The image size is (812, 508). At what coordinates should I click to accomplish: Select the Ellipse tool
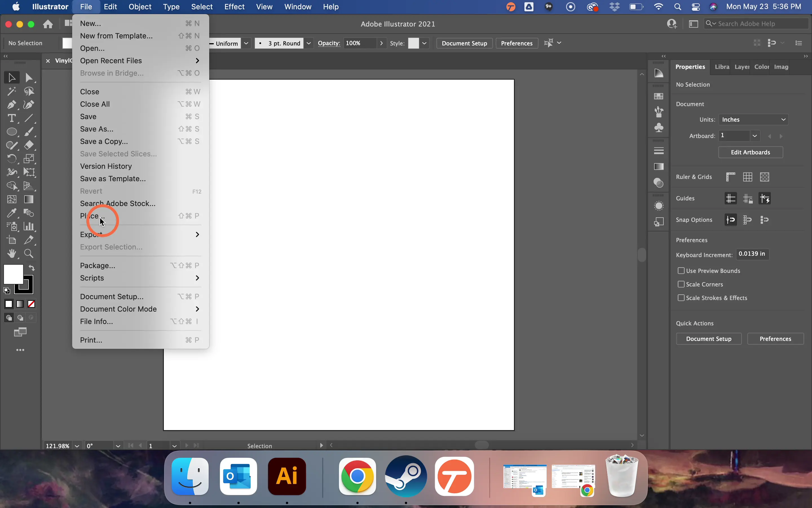(12, 132)
